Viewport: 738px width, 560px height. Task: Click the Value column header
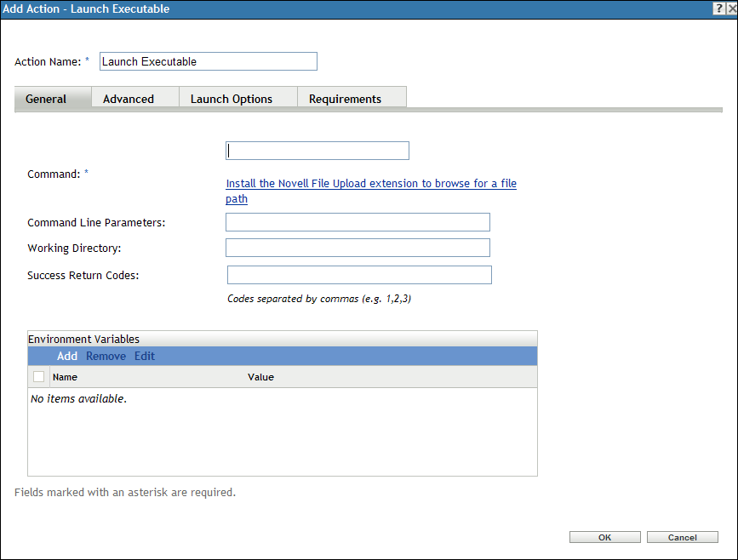click(260, 376)
